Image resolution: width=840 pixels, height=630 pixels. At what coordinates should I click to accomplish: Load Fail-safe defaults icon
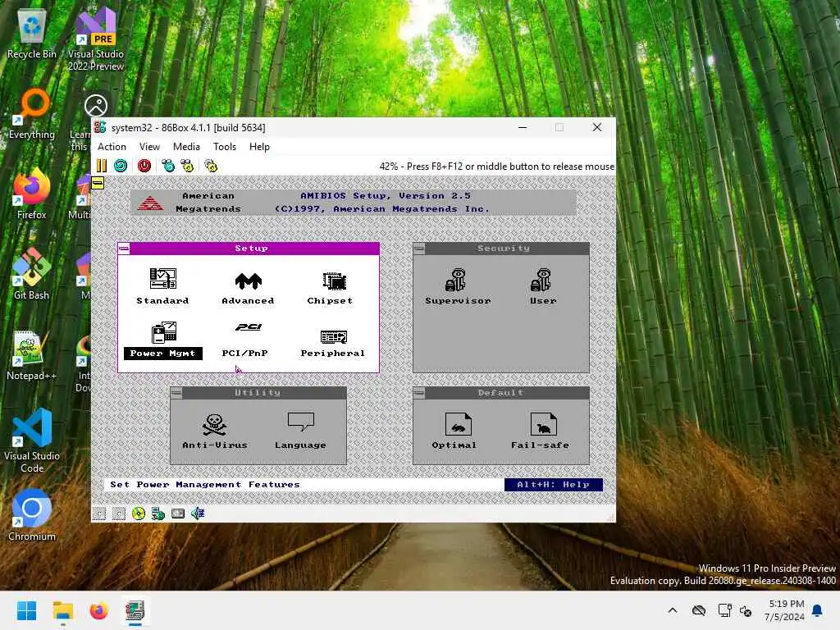(x=540, y=431)
